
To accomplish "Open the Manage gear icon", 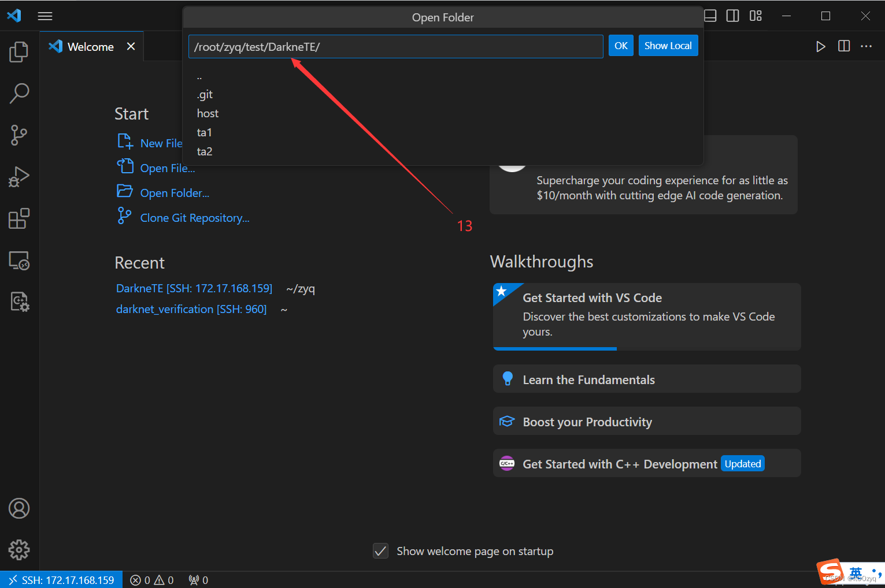I will pyautogui.click(x=19, y=550).
